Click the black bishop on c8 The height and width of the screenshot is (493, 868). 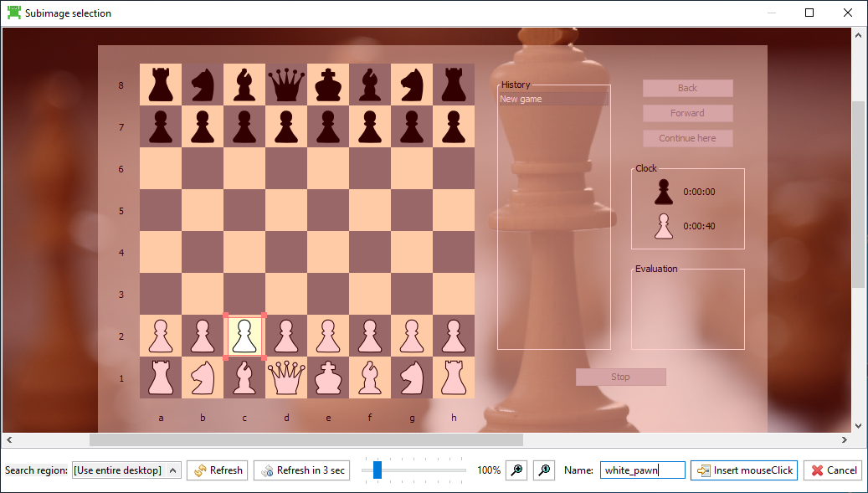tap(244, 85)
